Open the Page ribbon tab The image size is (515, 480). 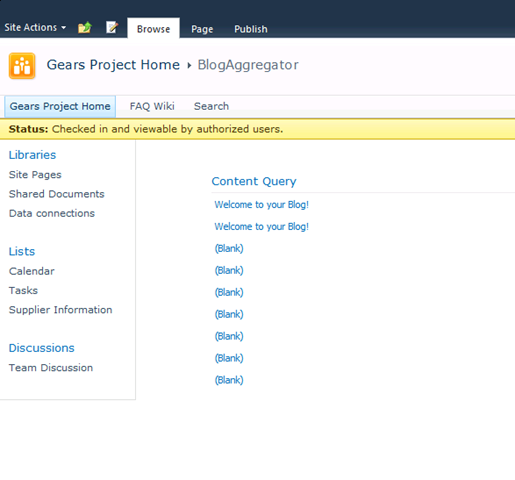click(x=202, y=29)
